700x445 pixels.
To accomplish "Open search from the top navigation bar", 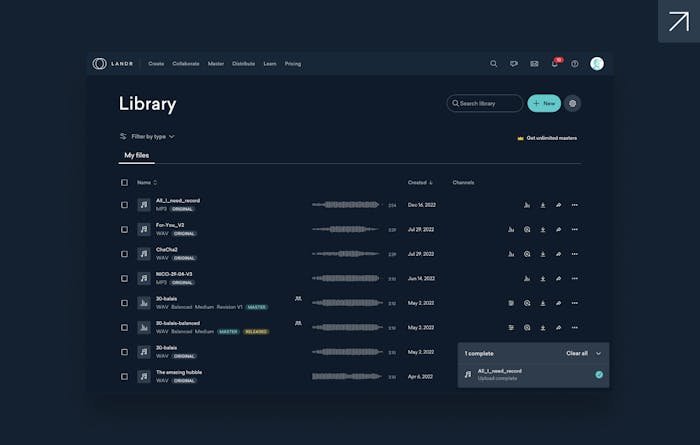I will (493, 64).
